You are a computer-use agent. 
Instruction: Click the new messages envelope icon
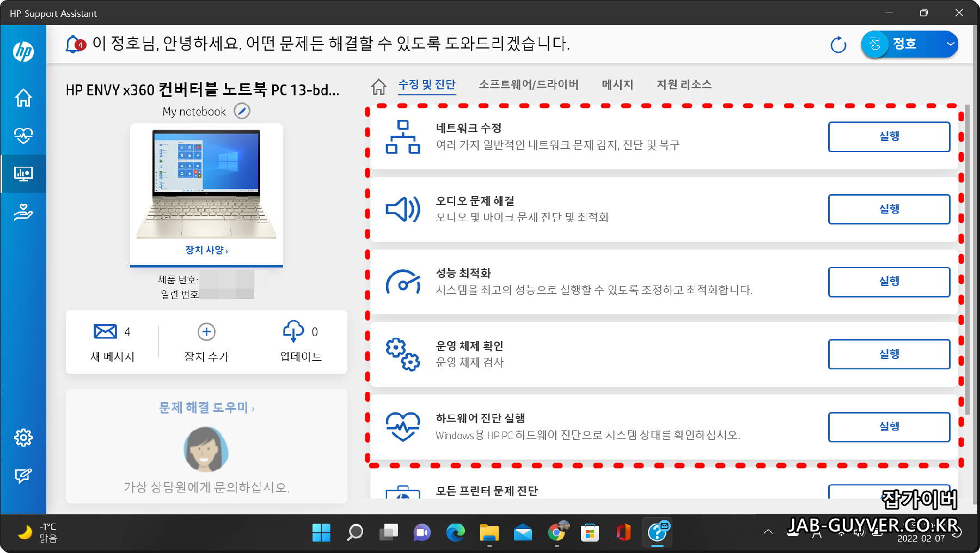(x=105, y=331)
